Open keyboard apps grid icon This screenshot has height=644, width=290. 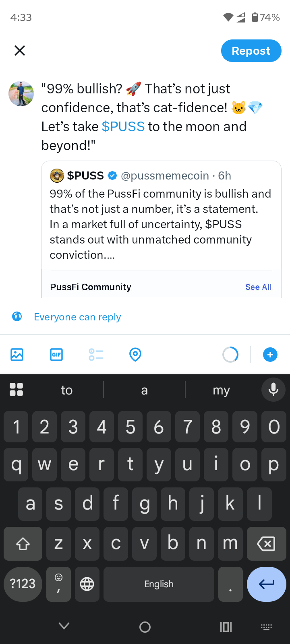coord(16,390)
